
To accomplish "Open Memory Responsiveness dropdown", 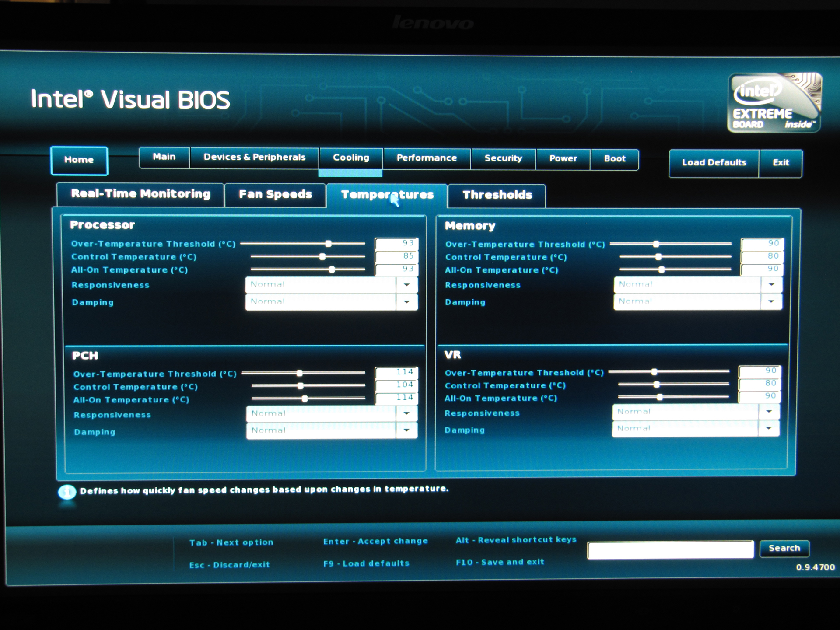I will tap(698, 285).
